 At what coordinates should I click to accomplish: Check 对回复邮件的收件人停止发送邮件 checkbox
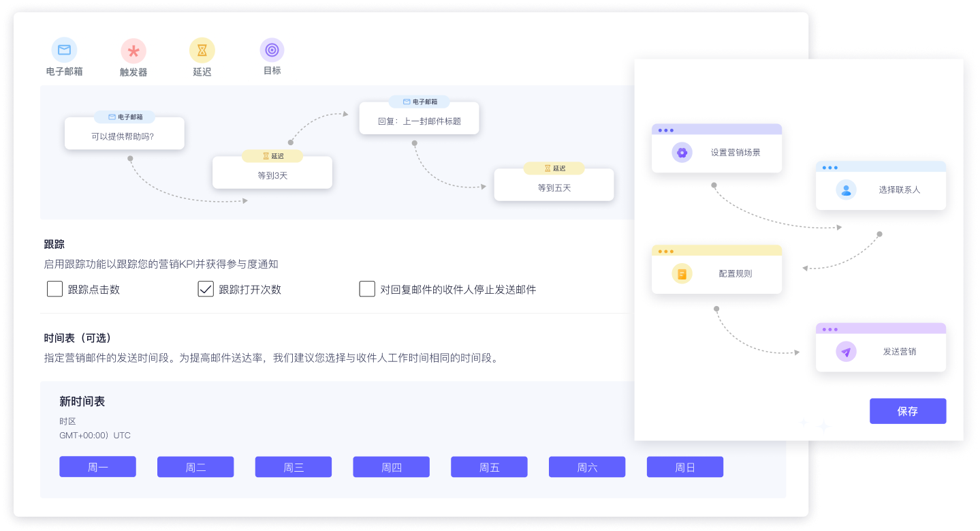(367, 289)
